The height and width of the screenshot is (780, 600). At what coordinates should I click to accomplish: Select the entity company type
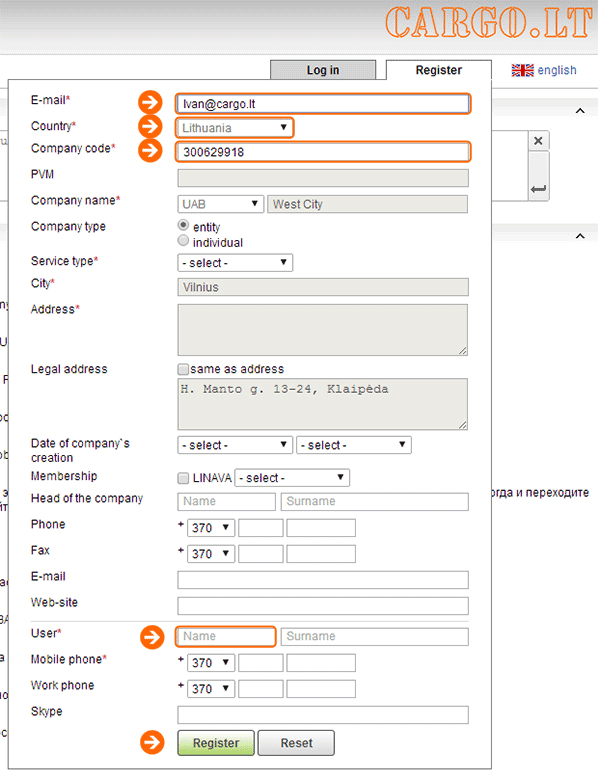(x=183, y=226)
